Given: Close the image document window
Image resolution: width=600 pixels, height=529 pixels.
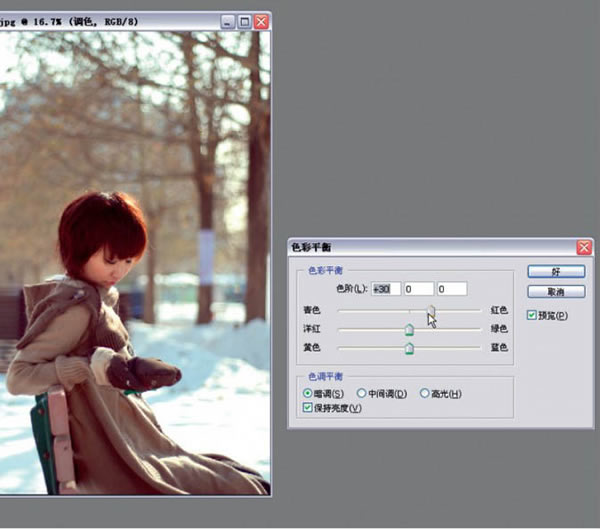Looking at the screenshot, I should point(261,20).
